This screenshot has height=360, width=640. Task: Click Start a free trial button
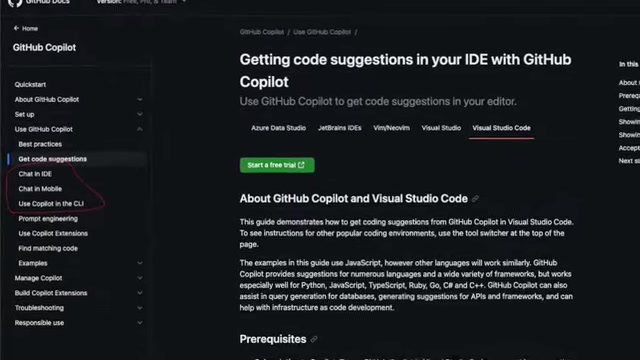tap(277, 165)
